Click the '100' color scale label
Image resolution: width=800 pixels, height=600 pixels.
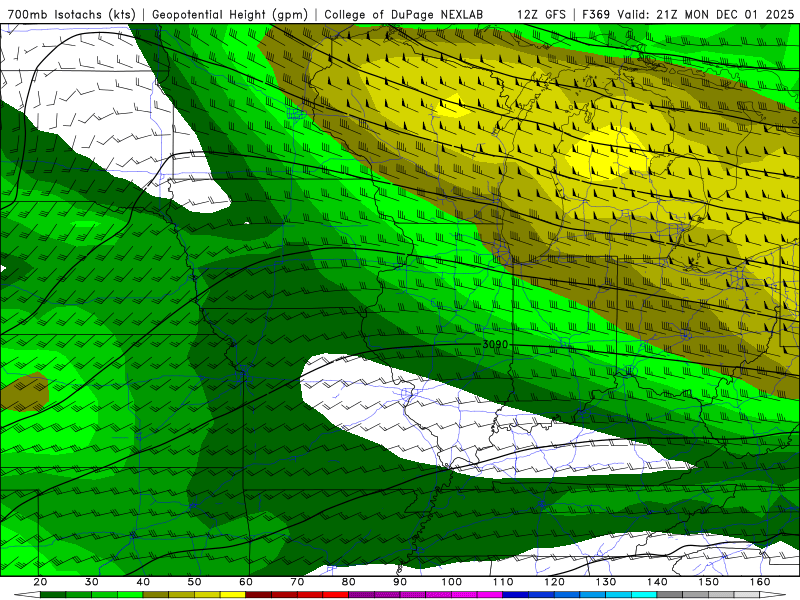pos(452,582)
